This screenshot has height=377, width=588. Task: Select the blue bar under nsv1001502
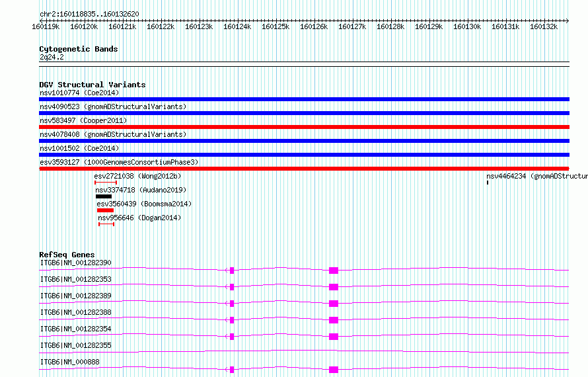[304, 155]
